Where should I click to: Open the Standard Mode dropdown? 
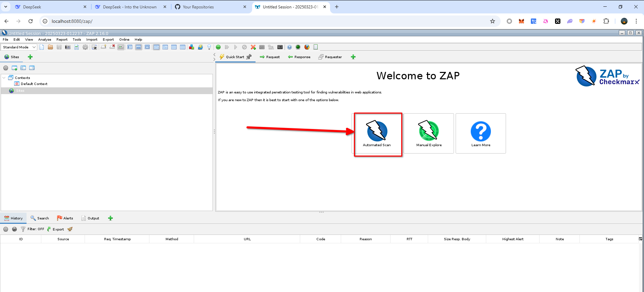pos(19,47)
